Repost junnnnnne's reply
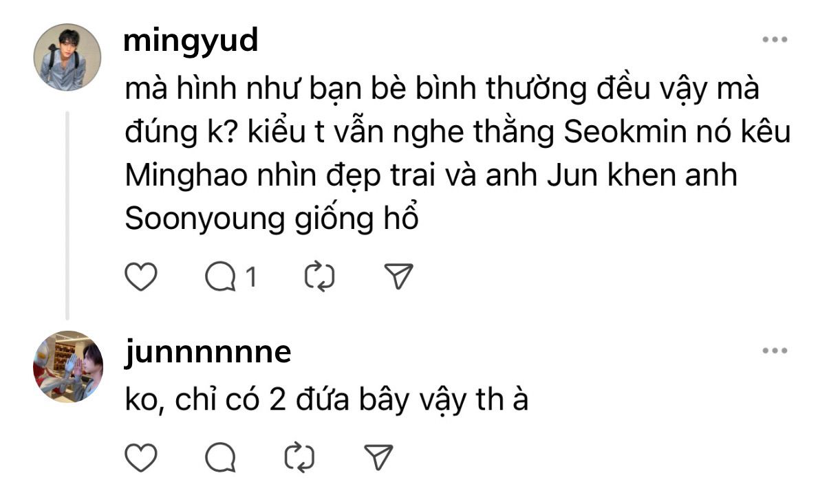Screen dimensions: 829x504 click(x=300, y=457)
